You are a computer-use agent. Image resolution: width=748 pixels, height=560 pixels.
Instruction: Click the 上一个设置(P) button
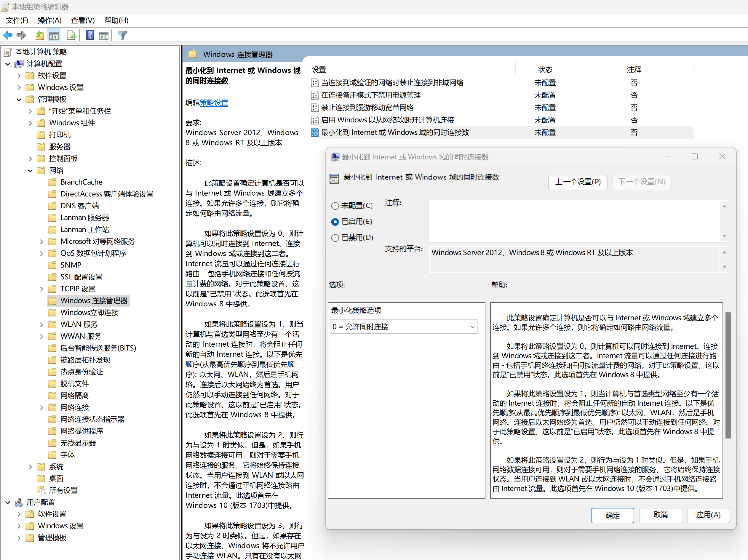pyautogui.click(x=578, y=182)
